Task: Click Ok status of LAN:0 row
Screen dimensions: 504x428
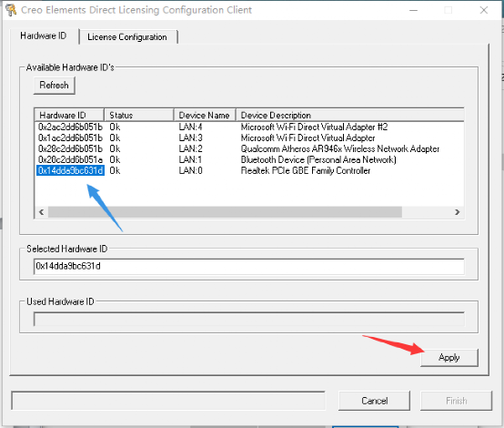Action: click(115, 170)
